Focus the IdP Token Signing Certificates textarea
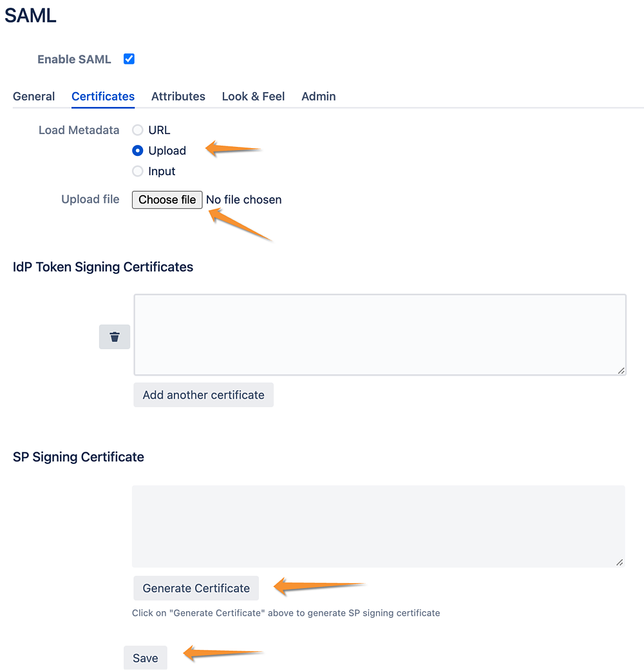 [x=380, y=334]
